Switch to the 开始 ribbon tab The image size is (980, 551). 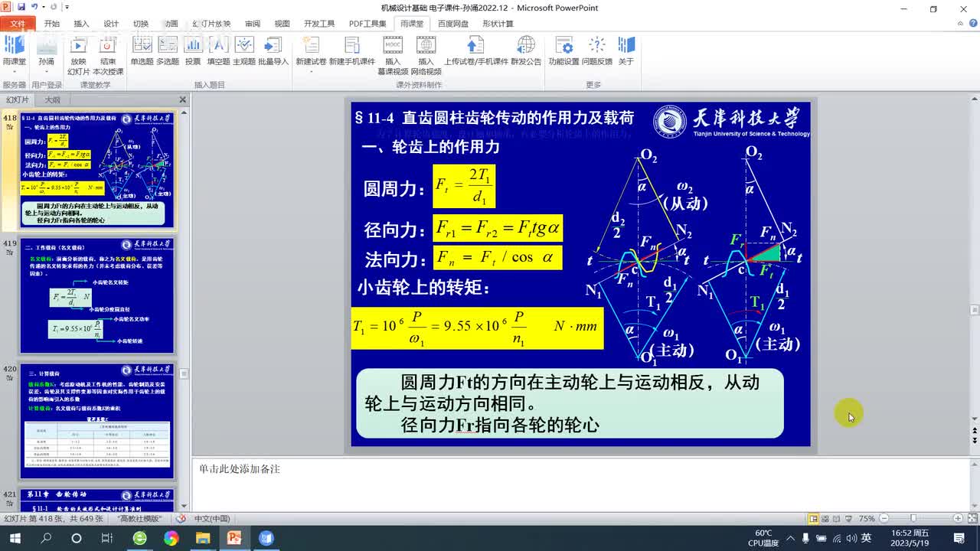[52, 24]
